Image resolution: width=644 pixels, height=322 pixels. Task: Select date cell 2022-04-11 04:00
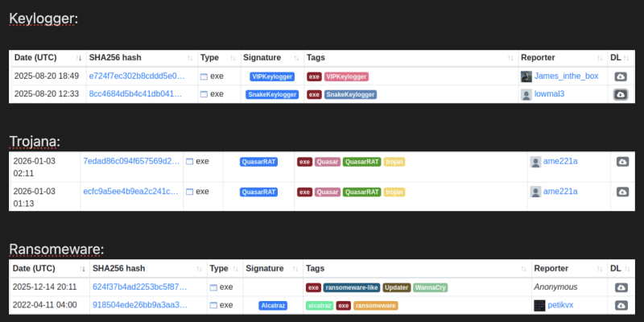click(45, 305)
